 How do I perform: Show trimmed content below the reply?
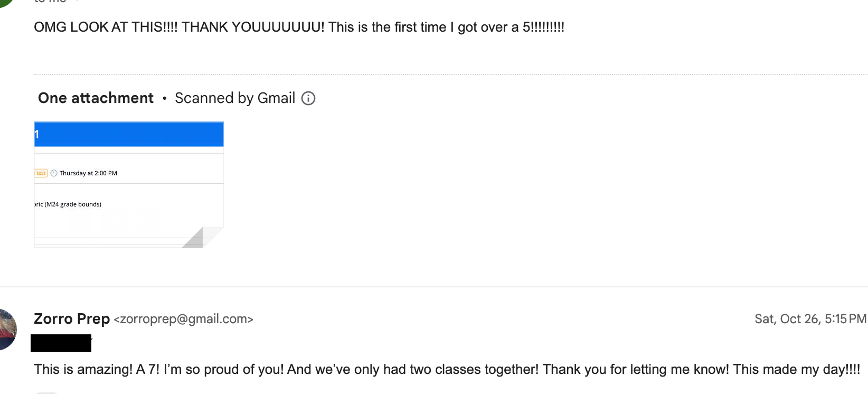(46, 392)
